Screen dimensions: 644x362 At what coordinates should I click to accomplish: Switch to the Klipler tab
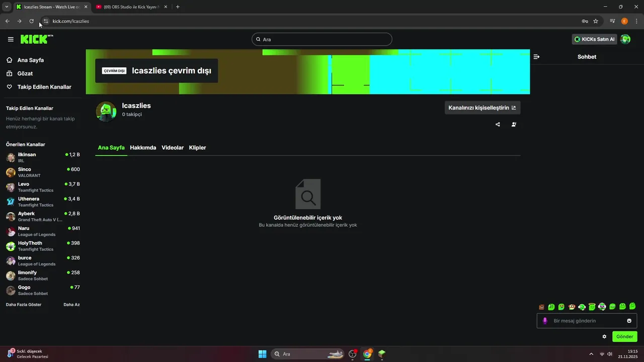[x=197, y=148]
